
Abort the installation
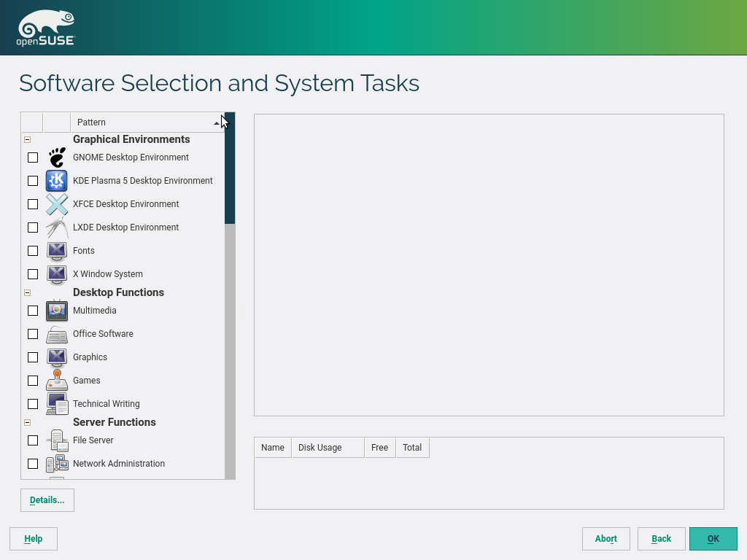click(606, 539)
